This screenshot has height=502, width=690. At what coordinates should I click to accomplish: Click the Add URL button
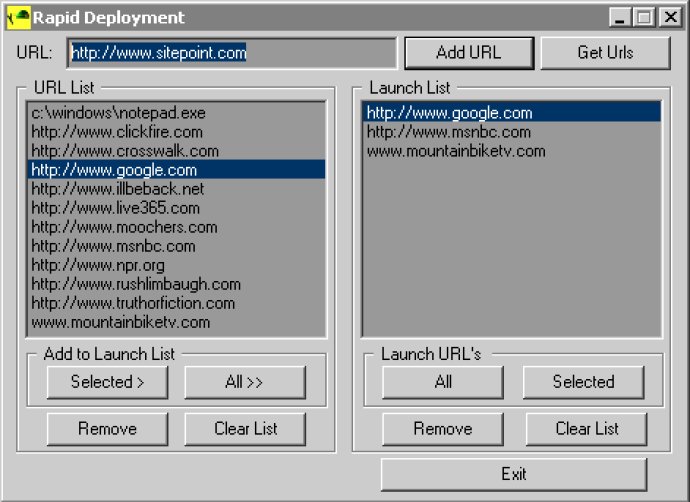pos(469,53)
